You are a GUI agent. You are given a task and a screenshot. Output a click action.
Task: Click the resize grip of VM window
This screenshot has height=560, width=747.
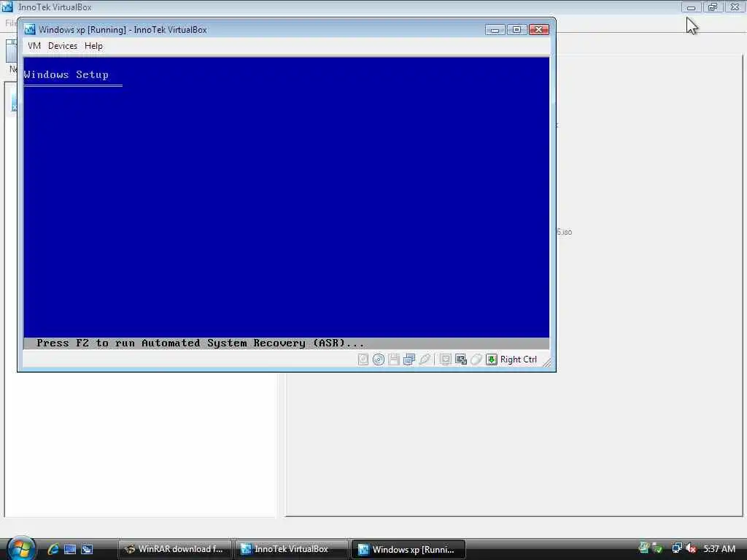(x=546, y=363)
